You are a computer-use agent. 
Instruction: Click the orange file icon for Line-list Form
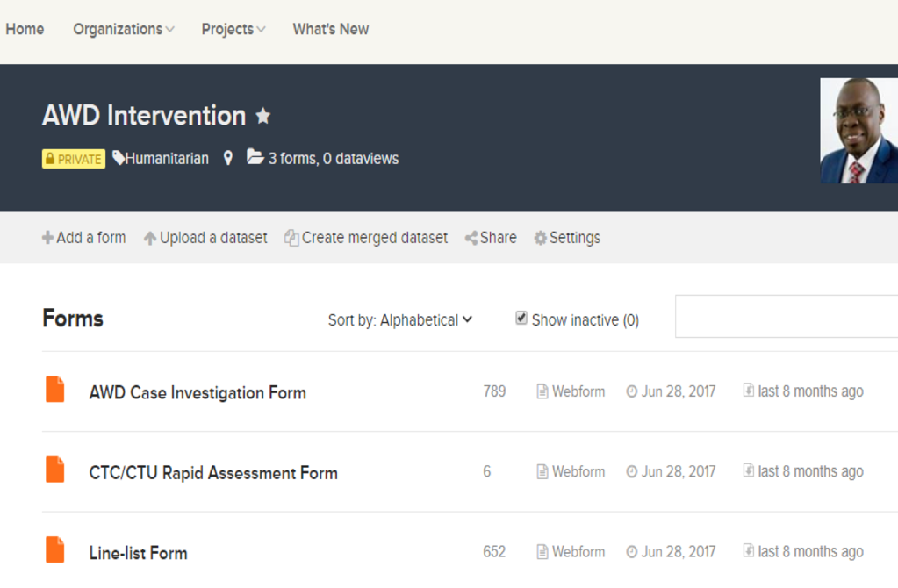tap(55, 549)
